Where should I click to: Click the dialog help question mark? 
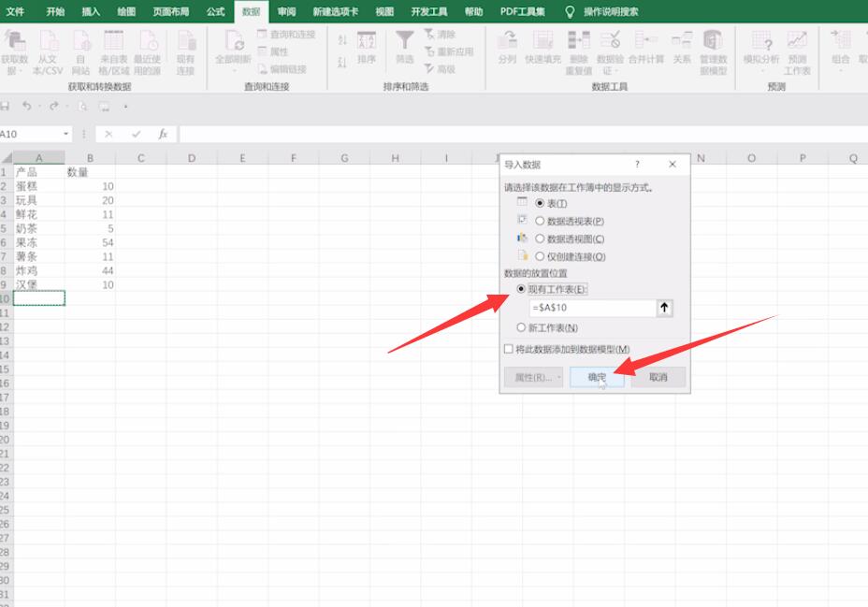pyautogui.click(x=637, y=165)
